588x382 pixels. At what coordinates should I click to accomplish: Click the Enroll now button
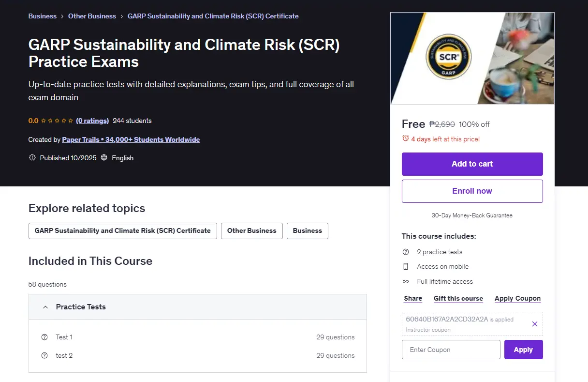pyautogui.click(x=472, y=191)
